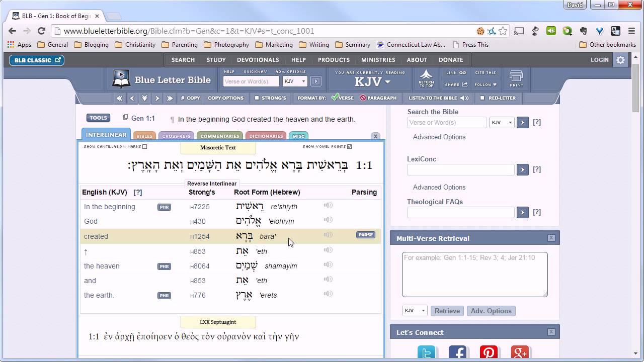644x362 pixels.
Task: Expand Advanced Options under Search the Bible
Action: point(439,137)
